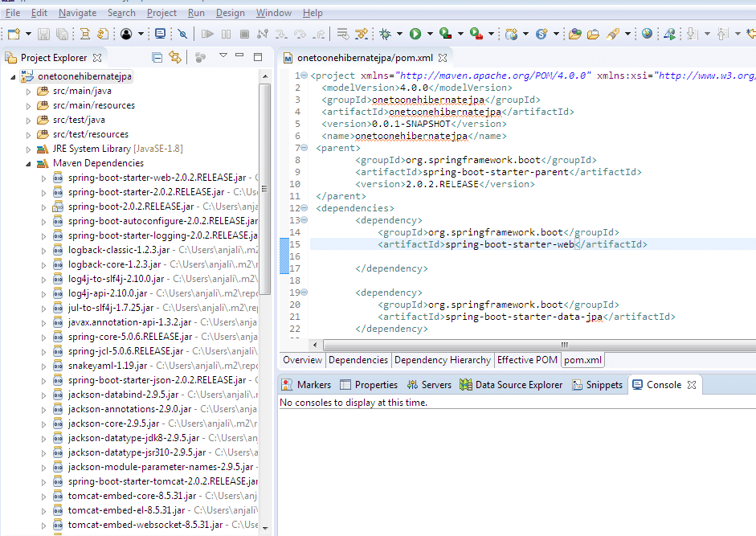Click the Open a Terminal monitor icon
The image size is (756, 536).
161,34
